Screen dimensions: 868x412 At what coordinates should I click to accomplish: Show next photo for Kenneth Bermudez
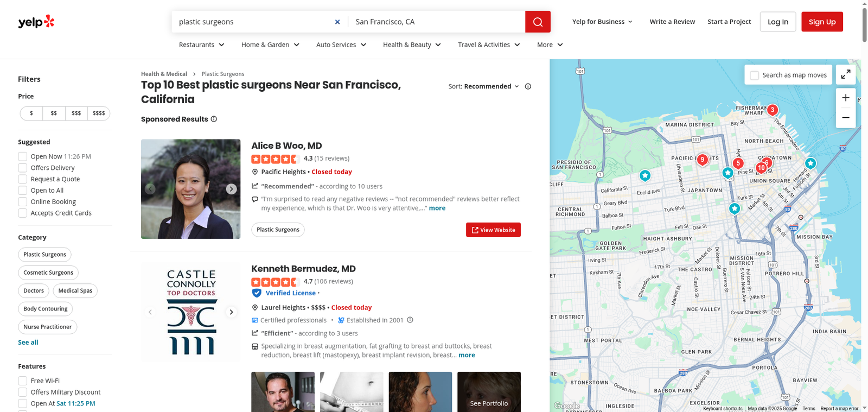[231, 312]
